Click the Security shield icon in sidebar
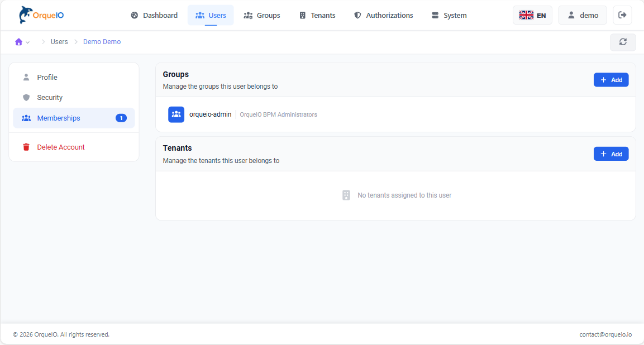This screenshot has width=644, height=345. pos(26,98)
